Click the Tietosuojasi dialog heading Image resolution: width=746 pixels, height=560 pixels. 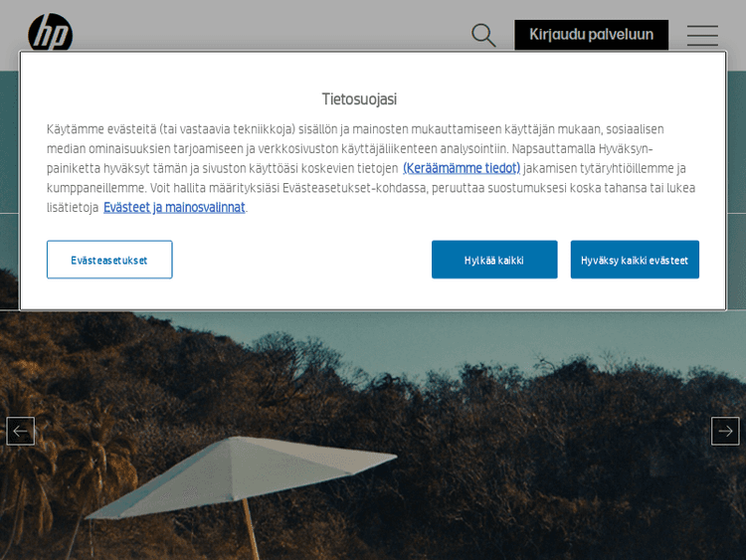[x=359, y=98]
